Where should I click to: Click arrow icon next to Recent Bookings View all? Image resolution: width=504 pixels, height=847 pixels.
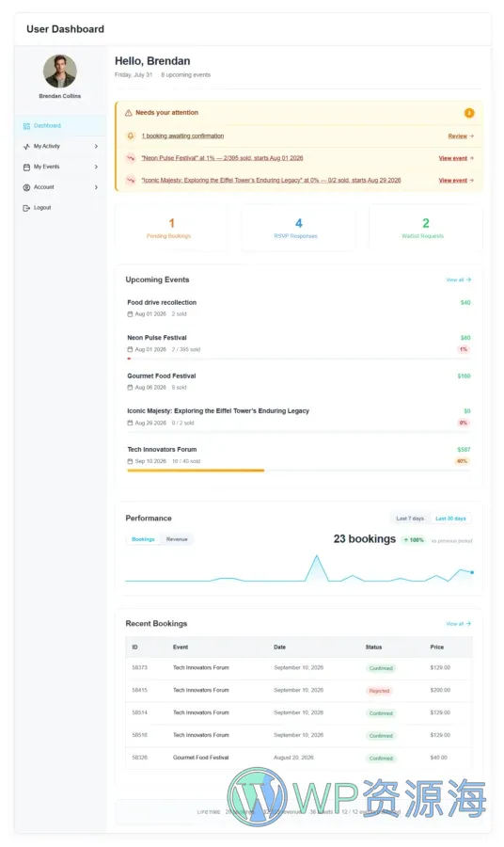pos(468,624)
